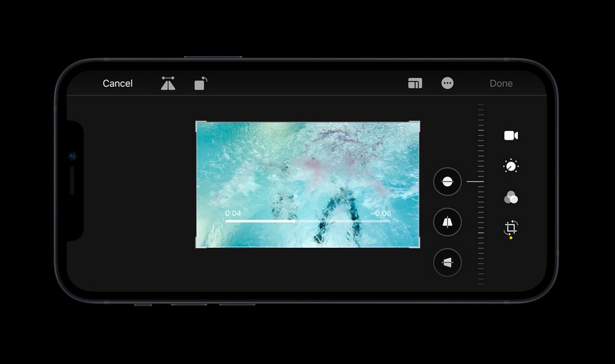Switch to the Adjust lighting tab
615x364 pixels.
(510, 166)
